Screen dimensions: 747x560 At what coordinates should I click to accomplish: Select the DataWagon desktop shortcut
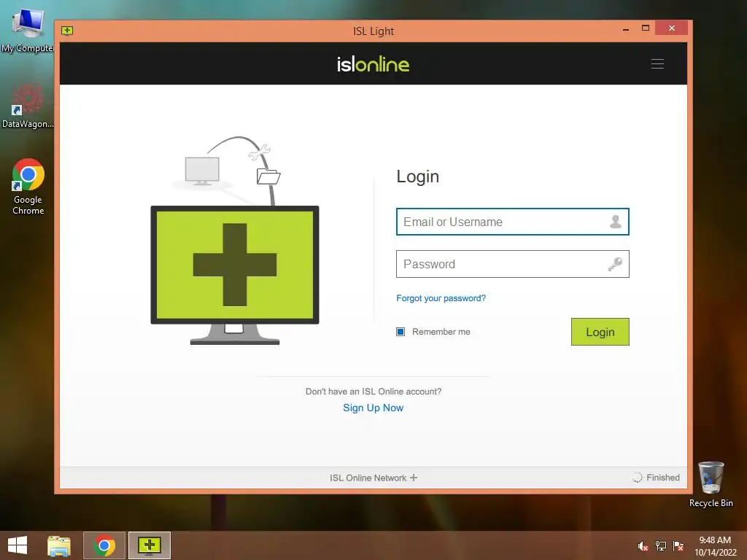point(28,106)
